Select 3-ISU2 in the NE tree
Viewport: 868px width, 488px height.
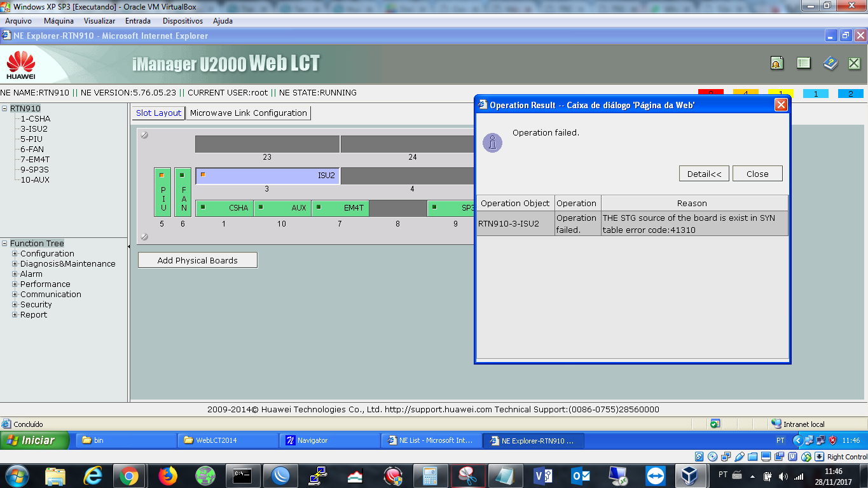pyautogui.click(x=34, y=129)
